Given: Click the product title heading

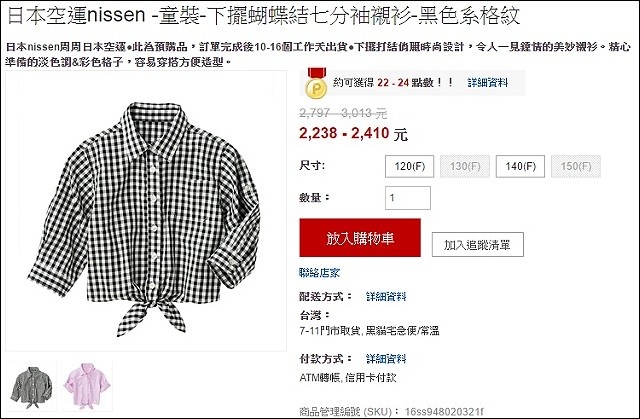Looking at the screenshot, I should coord(264,16).
